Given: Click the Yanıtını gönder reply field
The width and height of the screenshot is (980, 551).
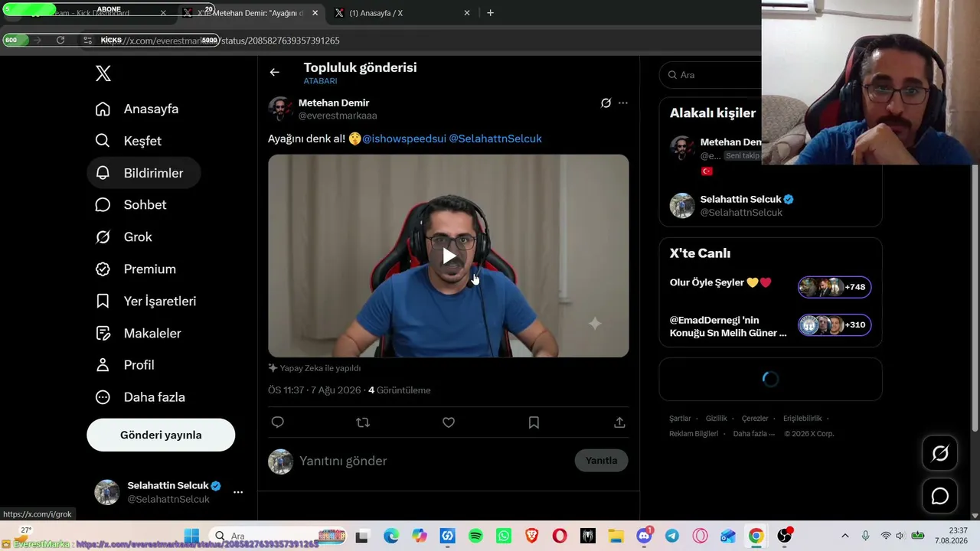Looking at the screenshot, I should click(433, 461).
